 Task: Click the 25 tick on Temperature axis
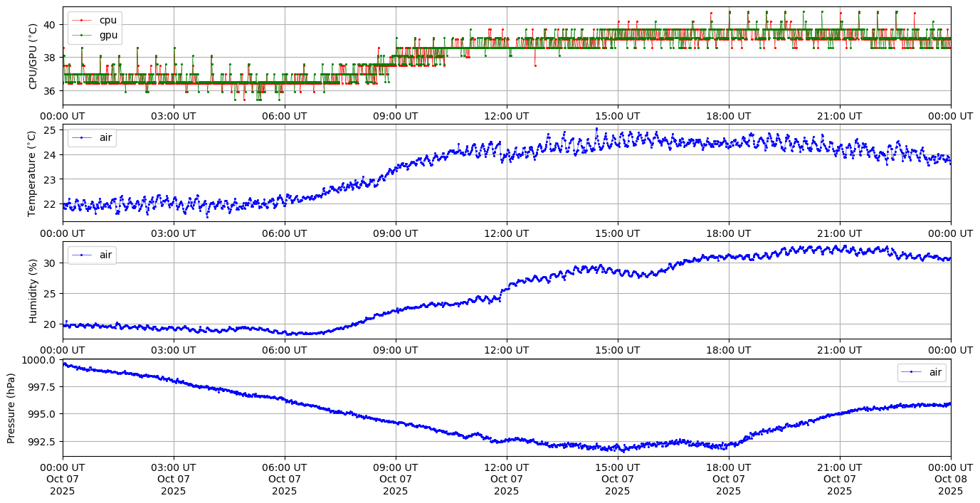coord(51,130)
